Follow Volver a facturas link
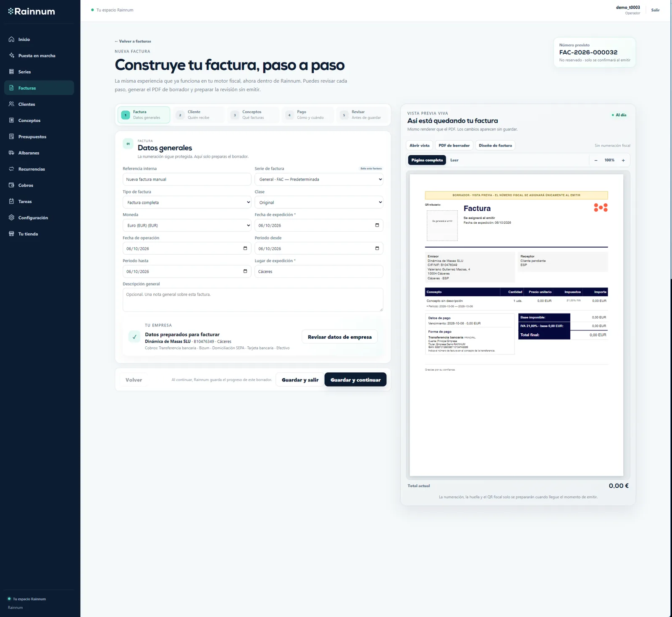The image size is (672, 617). pos(133,41)
